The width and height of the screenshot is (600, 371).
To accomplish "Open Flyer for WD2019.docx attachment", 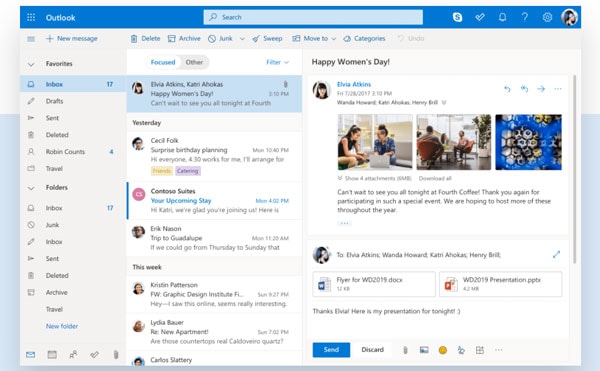I will 374,284.
